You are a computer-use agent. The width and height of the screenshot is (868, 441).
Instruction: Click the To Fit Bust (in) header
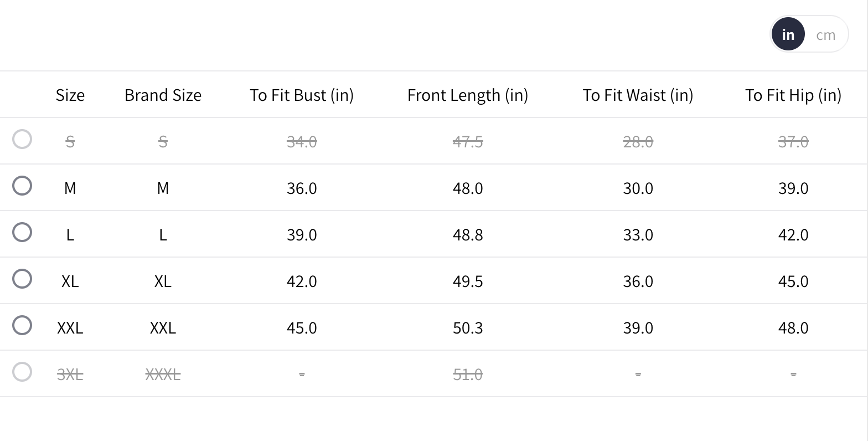(x=302, y=95)
